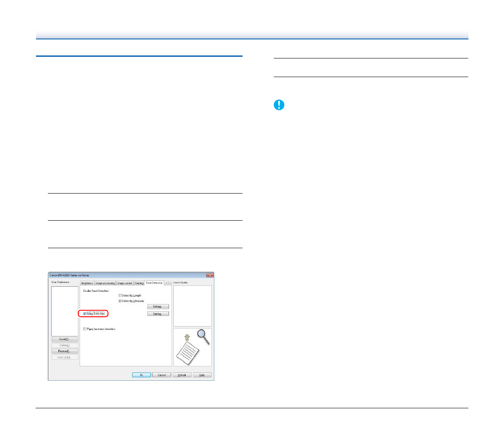Image resolution: width=504 pixels, height=432 pixels.
Task: Select the Feeding tab
Action: tap(139, 283)
